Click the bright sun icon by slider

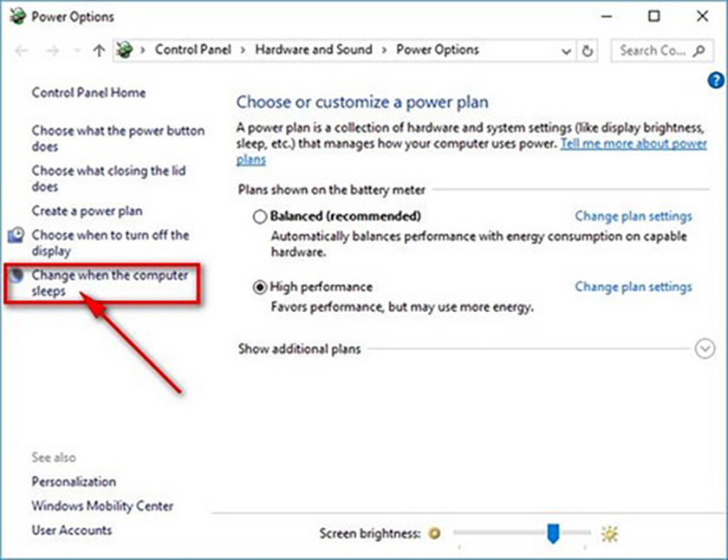tap(610, 533)
